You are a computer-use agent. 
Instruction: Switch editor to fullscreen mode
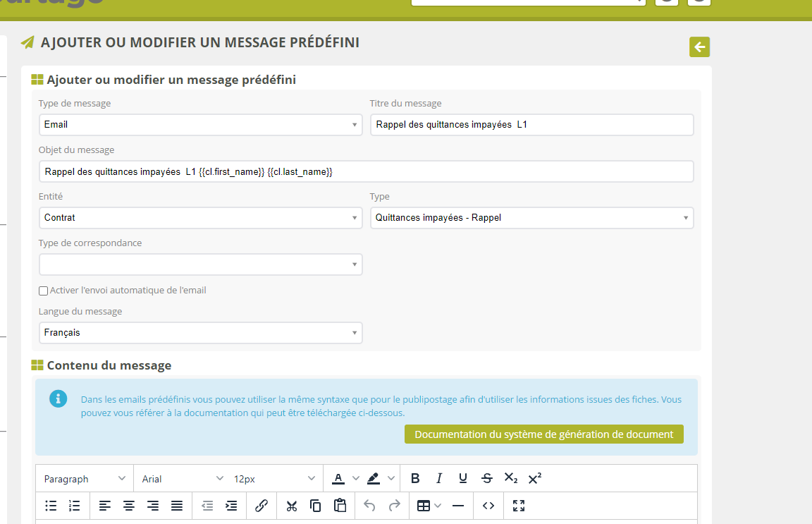(x=519, y=506)
